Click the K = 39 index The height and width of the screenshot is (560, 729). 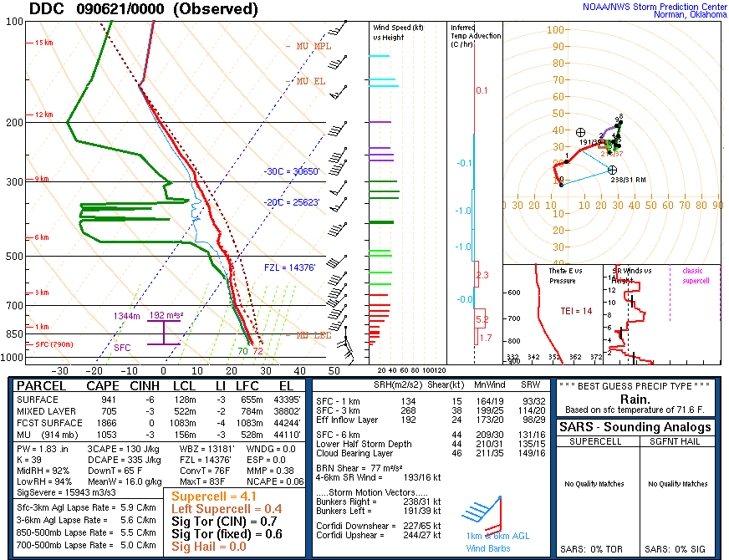[x=28, y=460]
